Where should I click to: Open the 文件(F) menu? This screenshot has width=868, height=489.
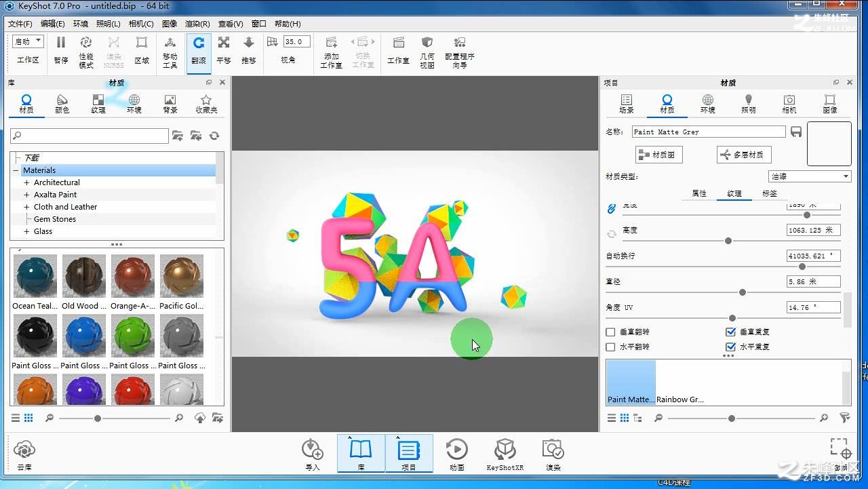tap(20, 24)
